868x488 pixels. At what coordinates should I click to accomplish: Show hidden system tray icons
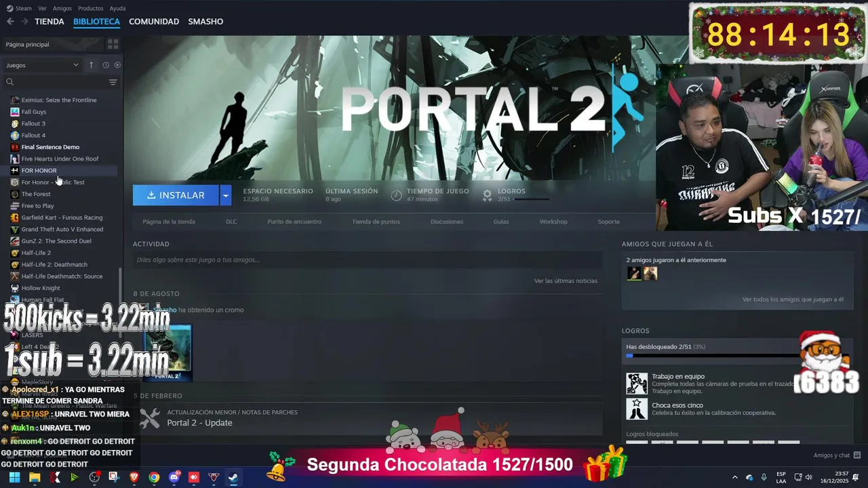pos(734,477)
